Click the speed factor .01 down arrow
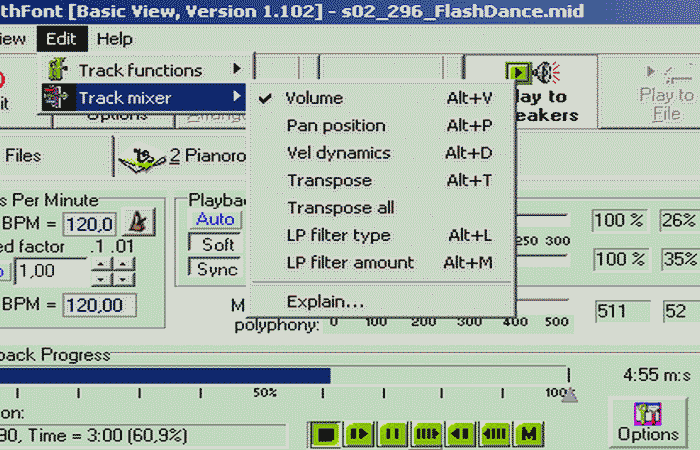 pos(123,278)
